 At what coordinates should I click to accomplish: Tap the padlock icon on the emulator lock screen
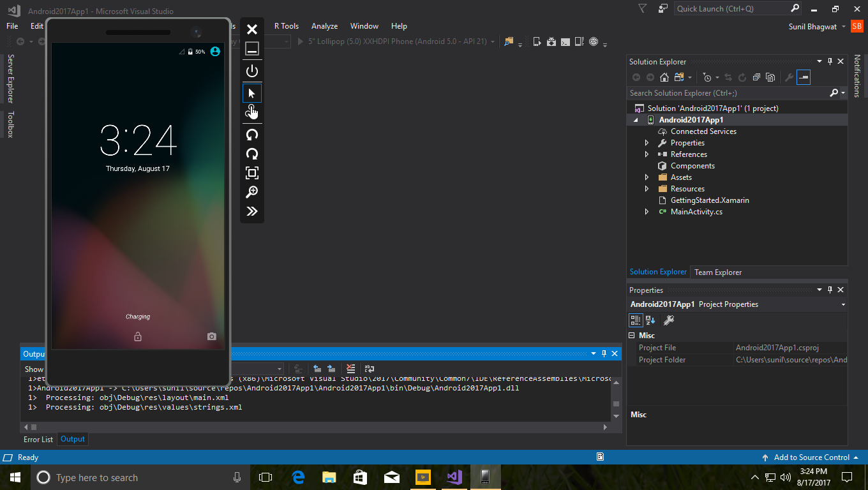[138, 336]
